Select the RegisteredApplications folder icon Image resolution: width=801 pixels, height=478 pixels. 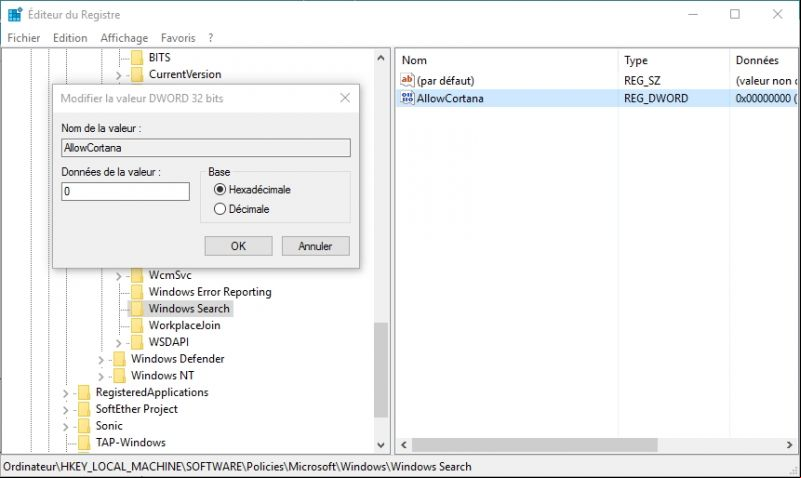click(x=84, y=393)
